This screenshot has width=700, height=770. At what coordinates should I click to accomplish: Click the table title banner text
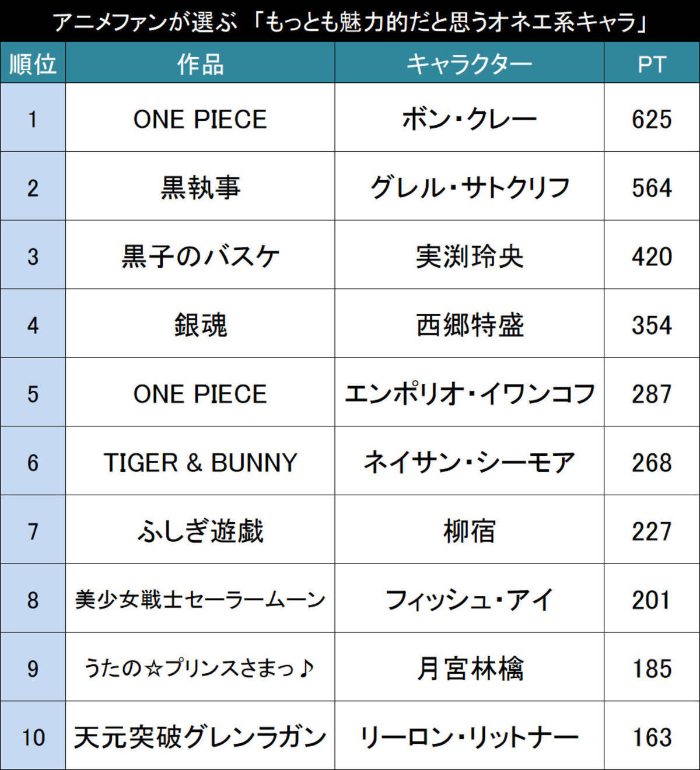click(x=350, y=22)
